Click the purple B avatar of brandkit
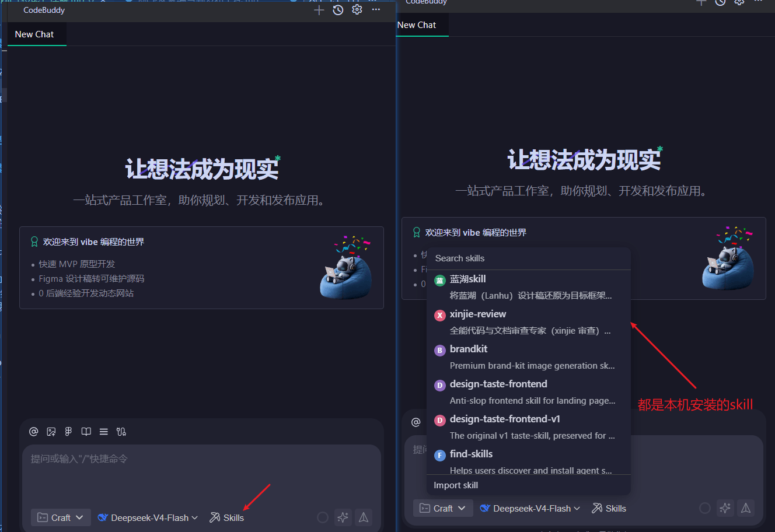The width and height of the screenshot is (775, 532). point(440,351)
